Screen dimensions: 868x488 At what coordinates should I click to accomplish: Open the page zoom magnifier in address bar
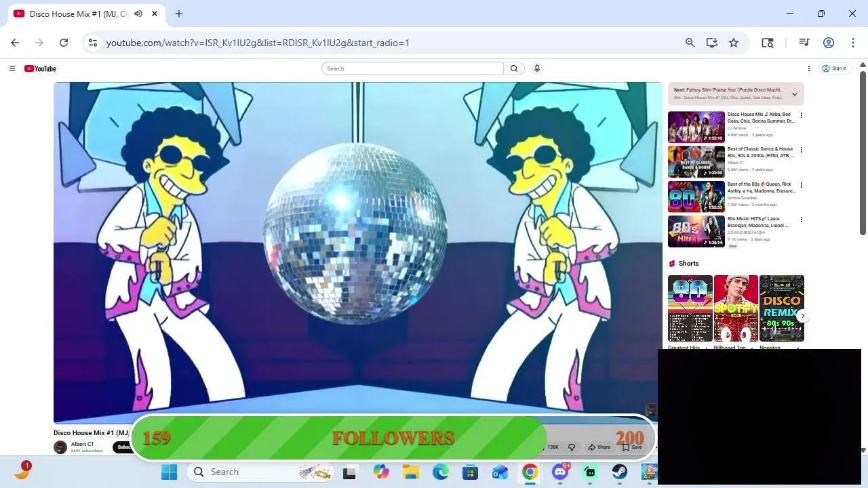pyautogui.click(x=690, y=43)
